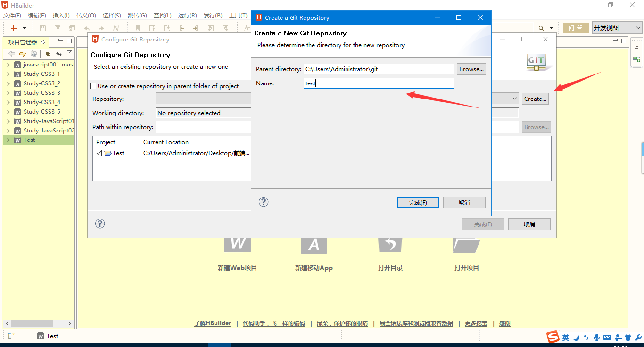This screenshot has width=644, height=347.
Task: Click the collapse-all icon in project manager toolbar
Action: (48, 54)
